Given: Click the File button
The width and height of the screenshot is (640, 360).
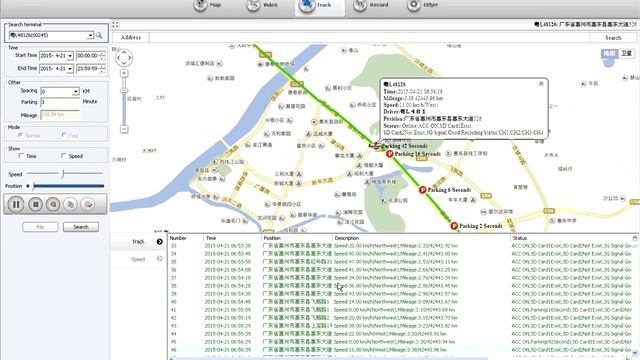Looking at the screenshot, I should coord(40,227).
